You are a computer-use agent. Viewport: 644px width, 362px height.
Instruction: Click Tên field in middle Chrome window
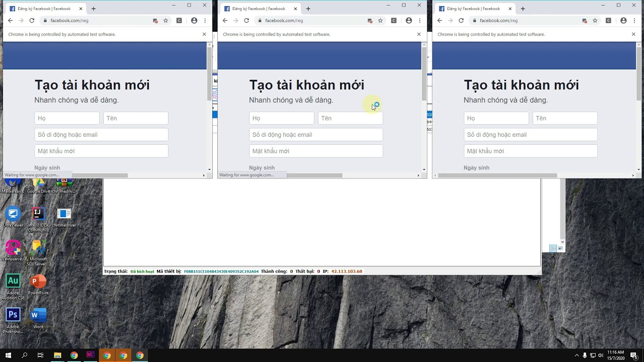tap(350, 118)
